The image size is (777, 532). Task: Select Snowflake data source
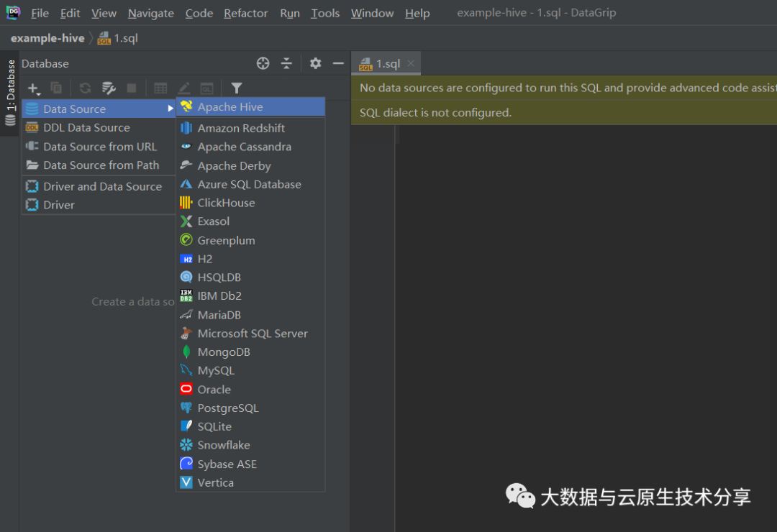coord(251,445)
